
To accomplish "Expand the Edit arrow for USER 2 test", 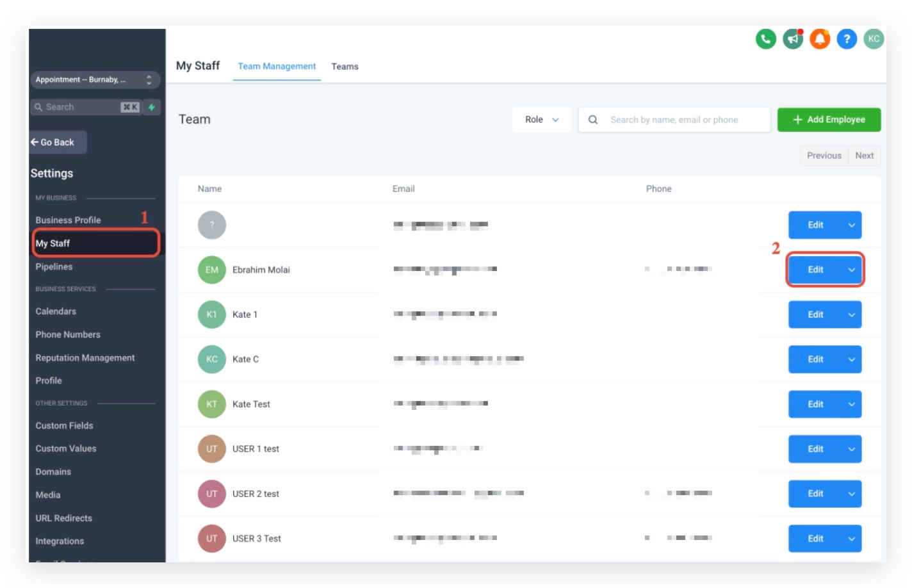I will coord(852,494).
